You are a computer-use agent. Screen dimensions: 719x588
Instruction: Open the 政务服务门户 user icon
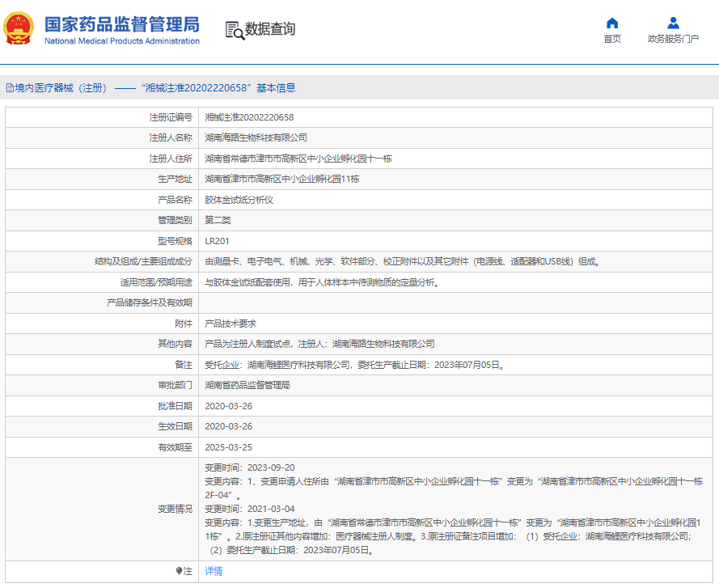673,23
